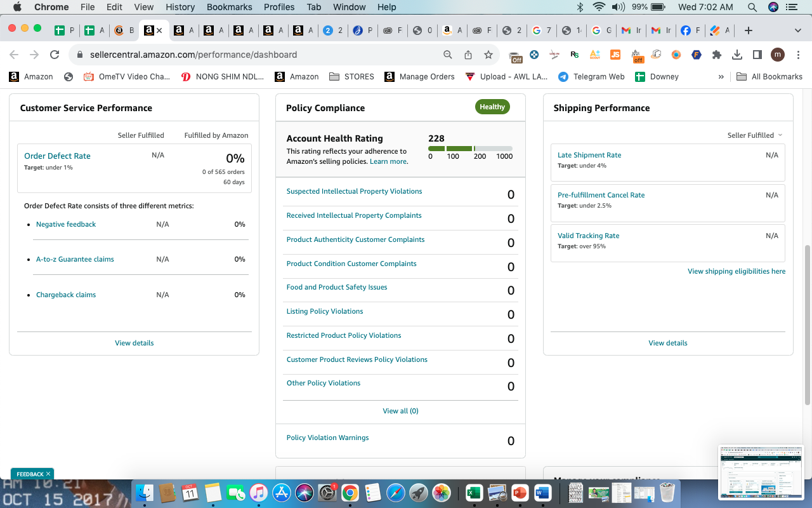Open the Chrome profile avatar 'm'

point(777,55)
